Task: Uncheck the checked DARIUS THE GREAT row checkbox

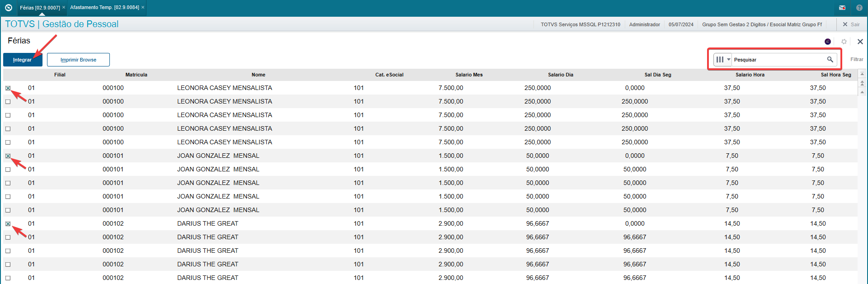Action: pyautogui.click(x=8, y=224)
